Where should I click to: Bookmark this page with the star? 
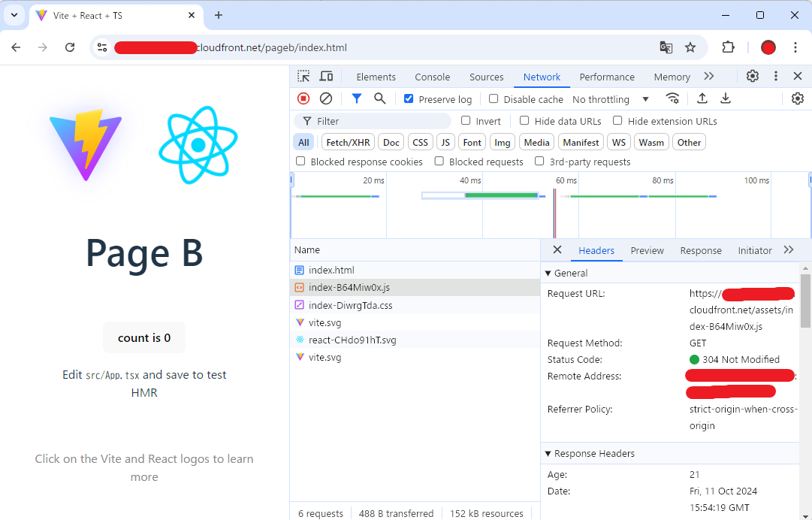point(690,47)
